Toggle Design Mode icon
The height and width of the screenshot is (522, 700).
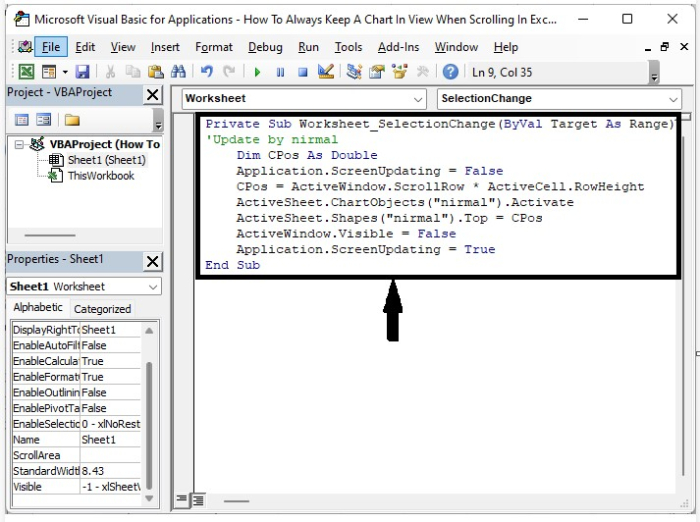[x=326, y=72]
